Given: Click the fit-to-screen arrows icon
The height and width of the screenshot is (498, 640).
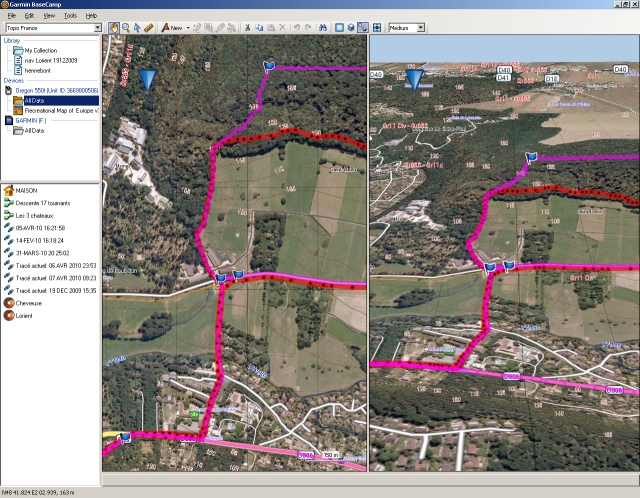Looking at the screenshot, I should coord(377,28).
